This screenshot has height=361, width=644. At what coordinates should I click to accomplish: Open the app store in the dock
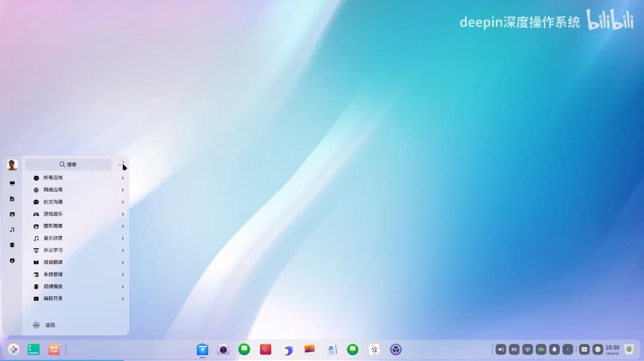pyautogui.click(x=202, y=350)
